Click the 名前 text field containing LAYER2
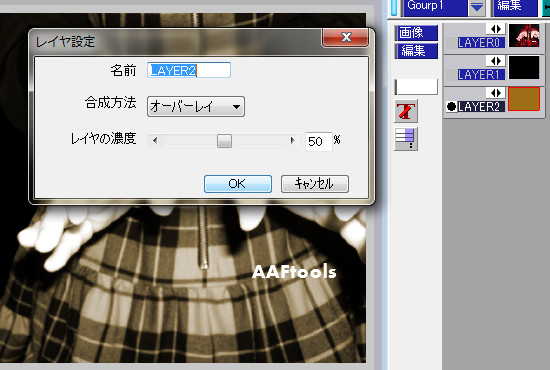 [x=189, y=70]
